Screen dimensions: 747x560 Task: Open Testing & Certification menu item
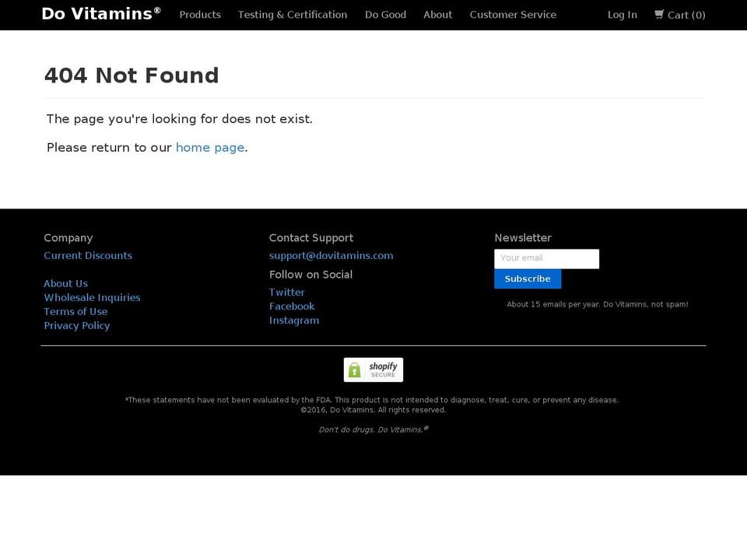pyautogui.click(x=293, y=15)
